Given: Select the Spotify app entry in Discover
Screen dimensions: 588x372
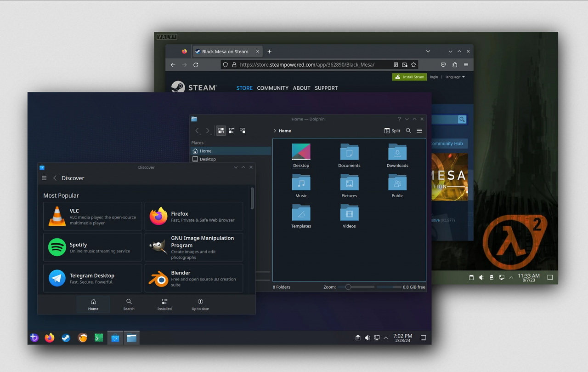Looking at the screenshot, I should (x=93, y=247).
